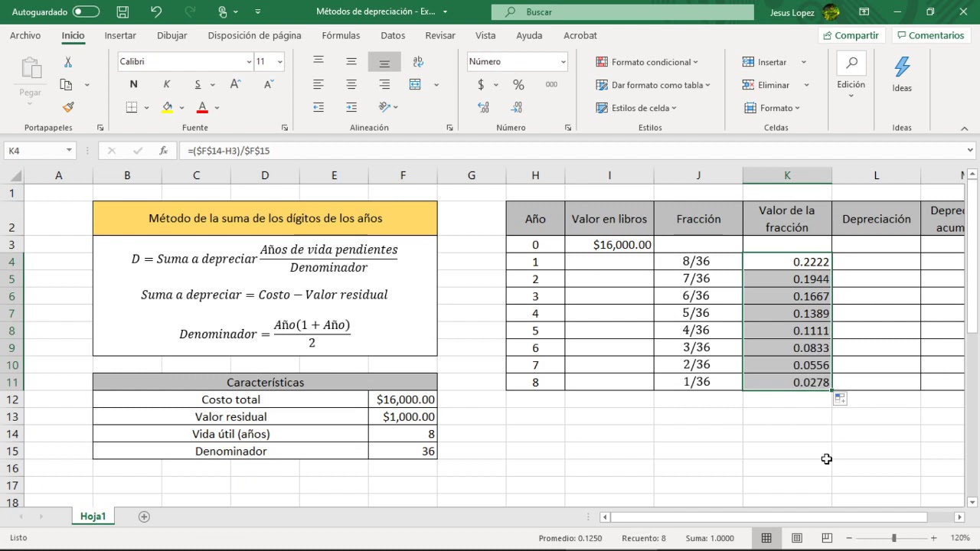Apply bold with the N button

click(x=134, y=85)
